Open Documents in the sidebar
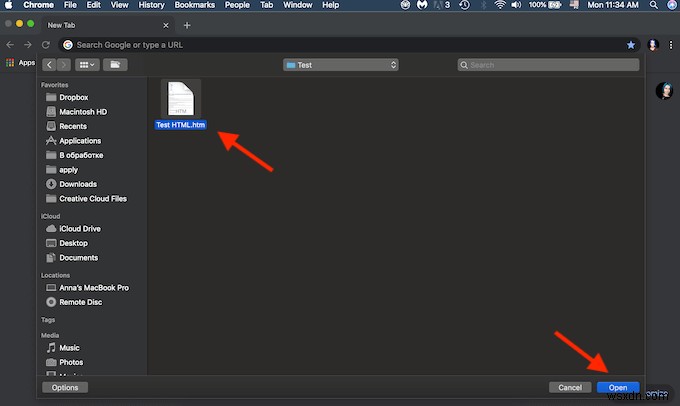The image size is (680, 406). click(x=78, y=258)
